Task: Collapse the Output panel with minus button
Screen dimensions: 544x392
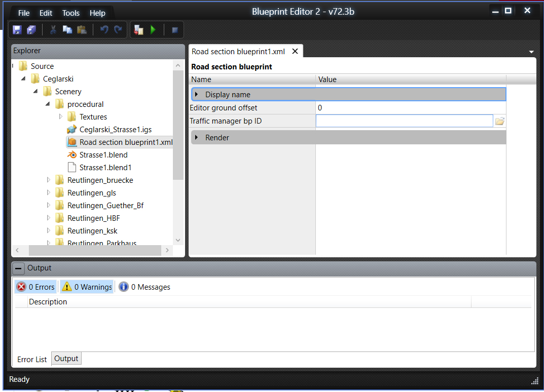Action: point(18,268)
